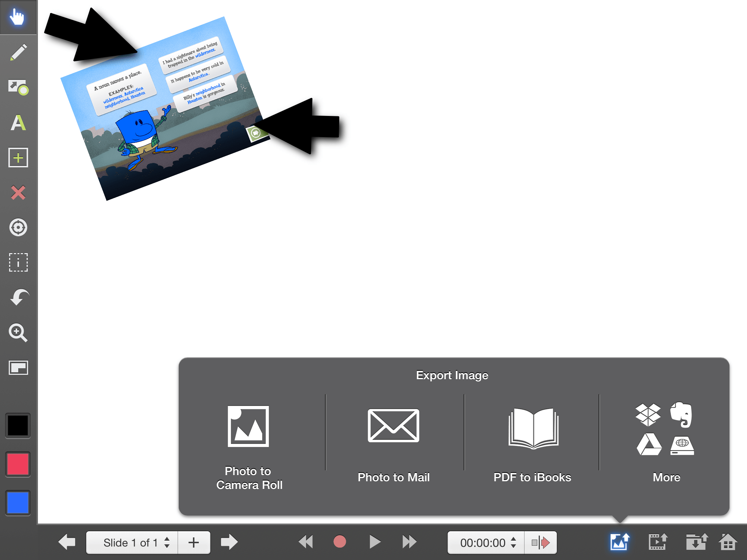Open the insert image tool
The height and width of the screenshot is (560, 747).
18,87
